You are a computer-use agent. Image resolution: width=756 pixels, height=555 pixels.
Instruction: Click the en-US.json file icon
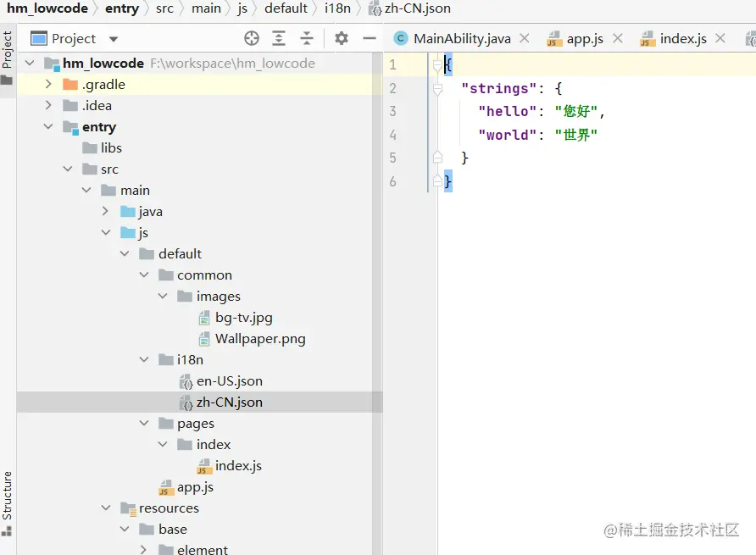click(186, 382)
